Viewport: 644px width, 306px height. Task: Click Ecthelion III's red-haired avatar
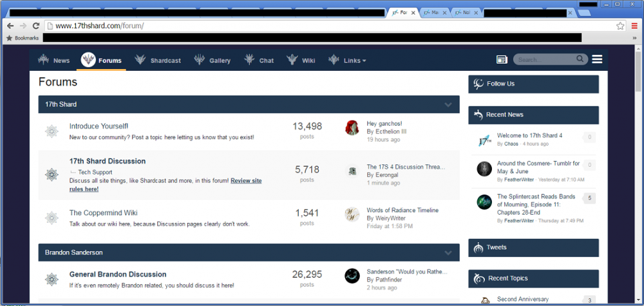pos(352,128)
